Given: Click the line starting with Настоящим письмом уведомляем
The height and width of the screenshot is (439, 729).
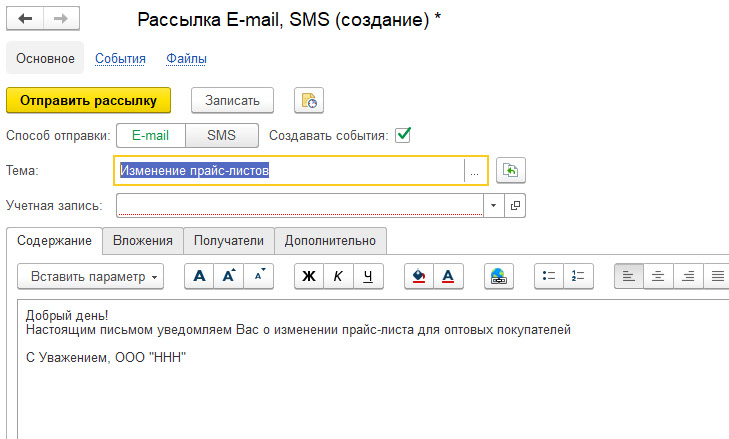Looking at the screenshot, I should tap(298, 330).
